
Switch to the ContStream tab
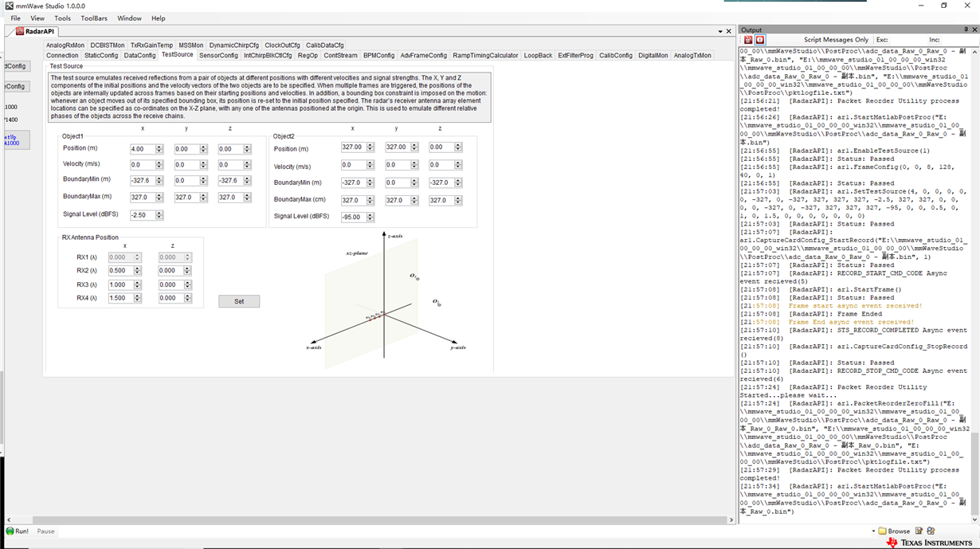(x=340, y=55)
